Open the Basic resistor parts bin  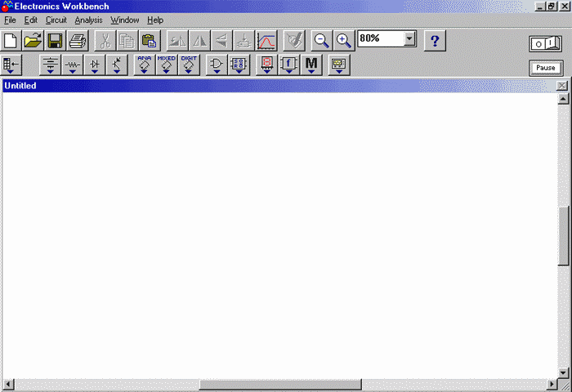coord(72,65)
